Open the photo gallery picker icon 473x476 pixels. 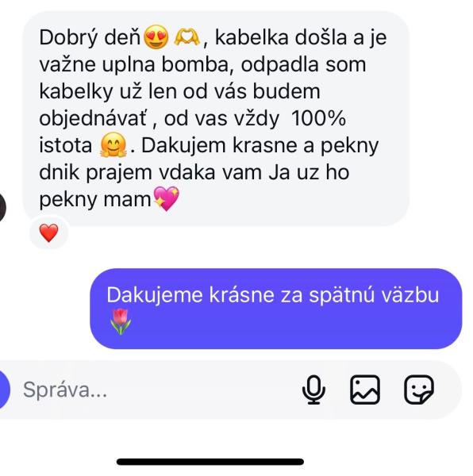tap(365, 390)
